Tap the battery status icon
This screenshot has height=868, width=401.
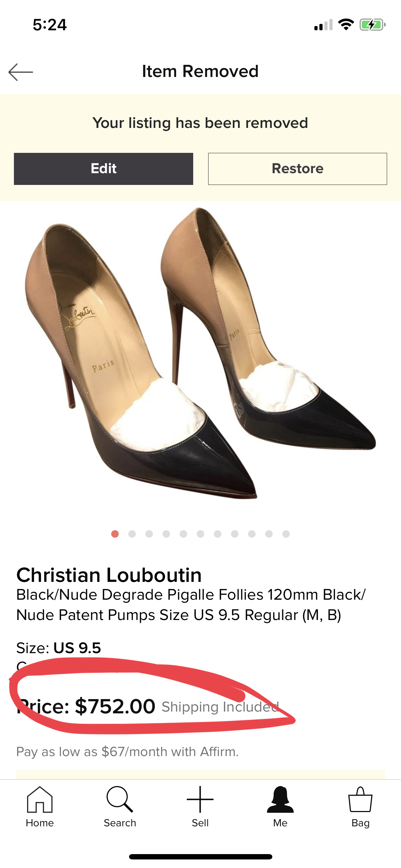[372, 25]
